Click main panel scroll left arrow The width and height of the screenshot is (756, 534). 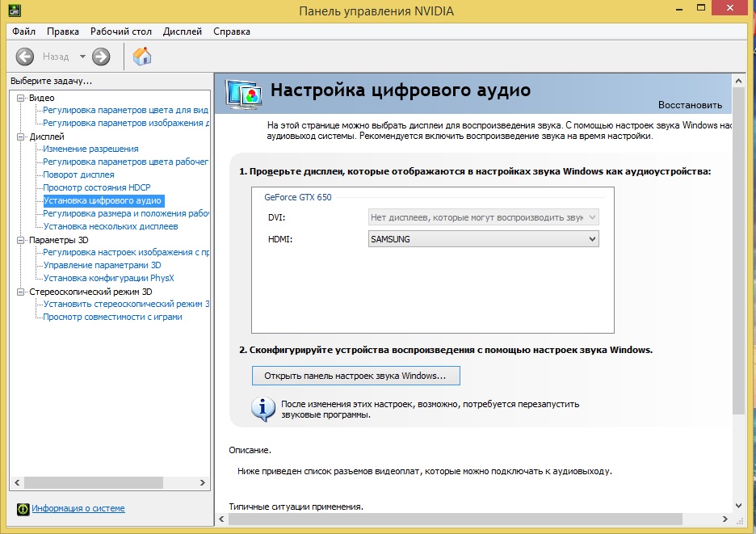[x=221, y=519]
